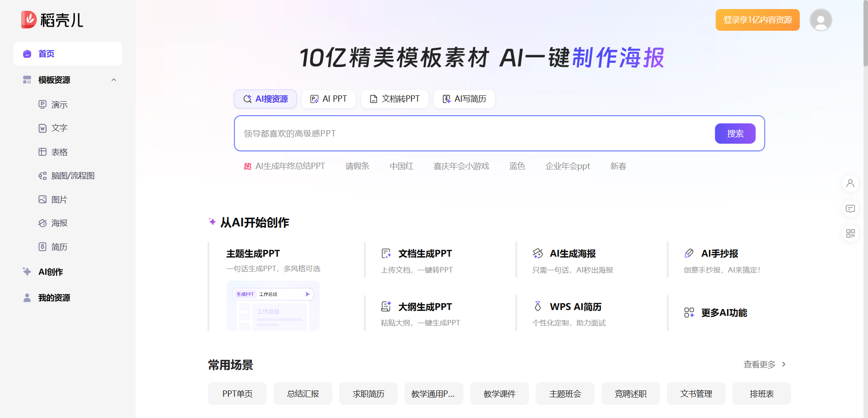The height and width of the screenshot is (418, 868).
Task: Select 表格 in the sidebar
Action: coord(59,152)
